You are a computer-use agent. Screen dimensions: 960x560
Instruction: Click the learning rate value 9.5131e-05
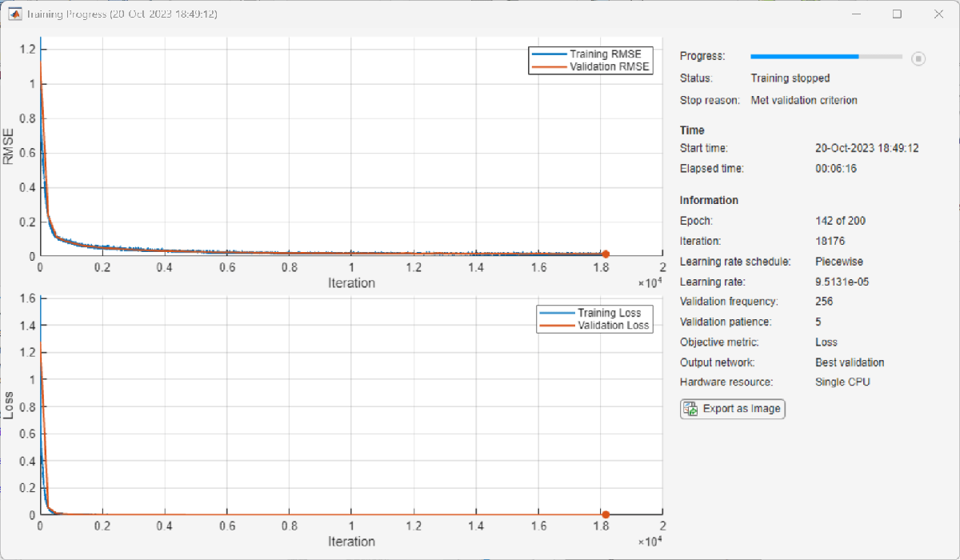pyautogui.click(x=843, y=282)
